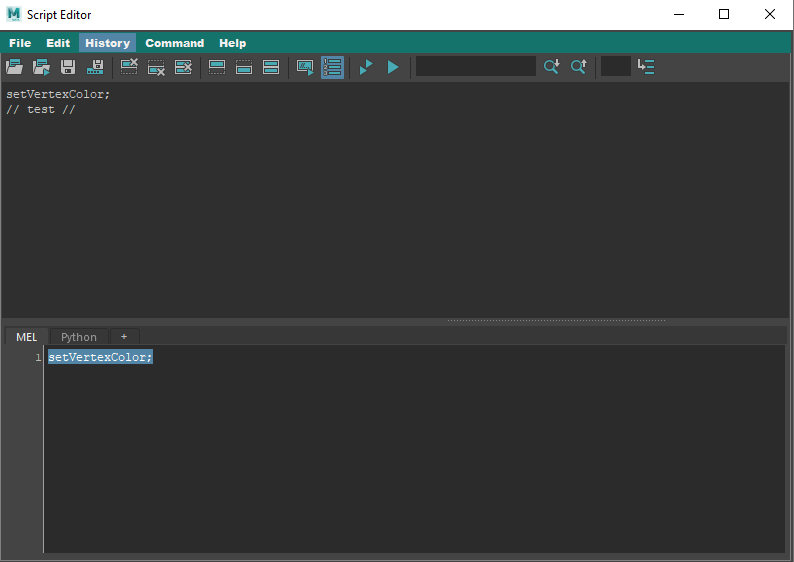Clear the history output
The width and height of the screenshot is (794, 562).
(129, 67)
